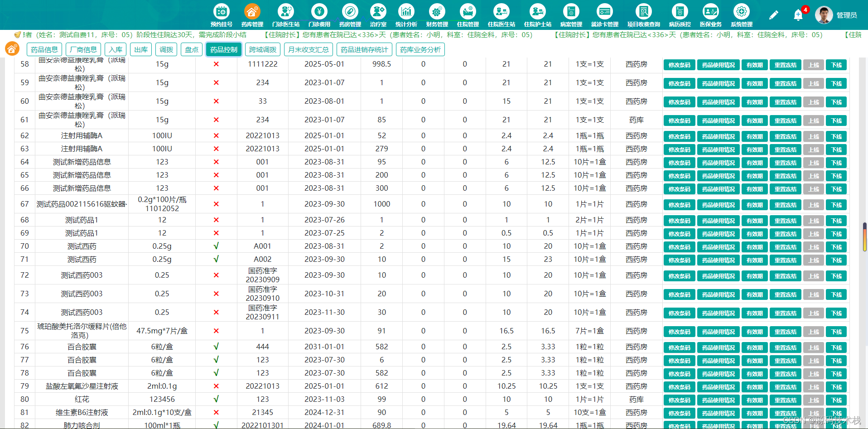Select drug name 红花 in row 80
868x429 pixels.
point(82,399)
